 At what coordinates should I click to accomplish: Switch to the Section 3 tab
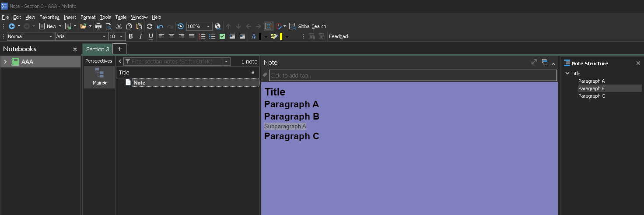98,49
